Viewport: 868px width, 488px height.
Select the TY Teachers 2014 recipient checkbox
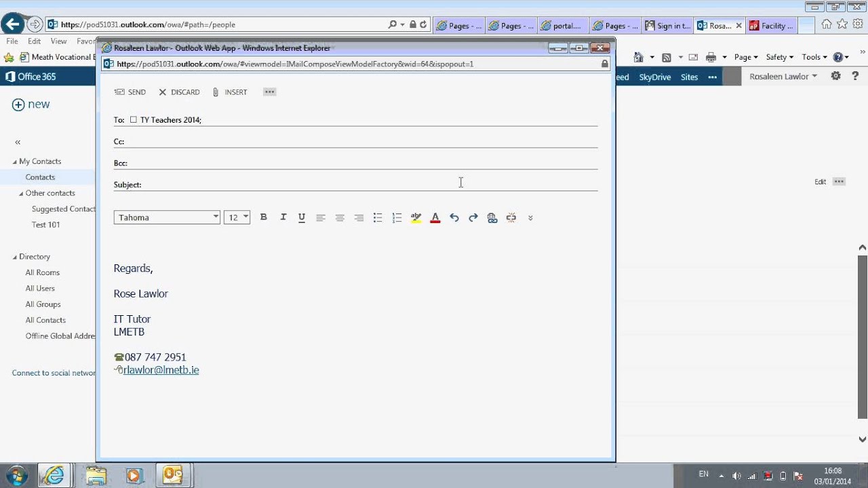[134, 119]
